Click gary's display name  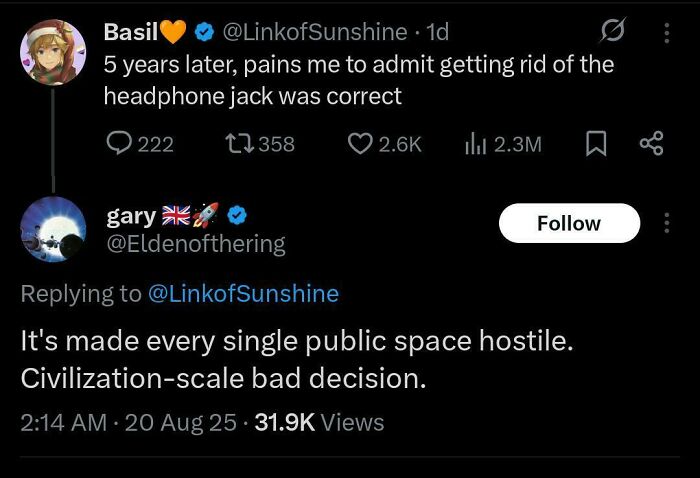[130, 214]
